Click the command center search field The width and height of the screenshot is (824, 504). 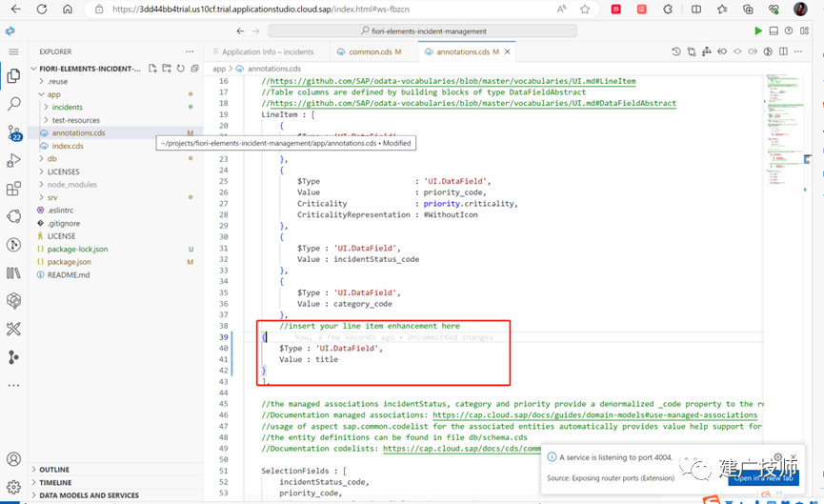click(x=423, y=31)
